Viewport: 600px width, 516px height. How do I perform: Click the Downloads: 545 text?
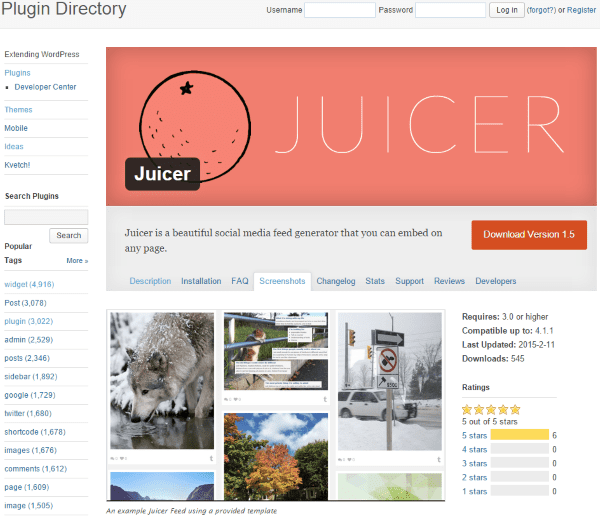(493, 359)
